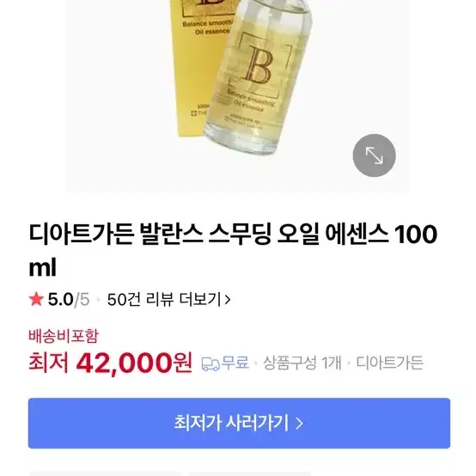476x476 pixels.
Task: Select the product title 디아트가든 발란스 스무딩
Action: coord(150,234)
